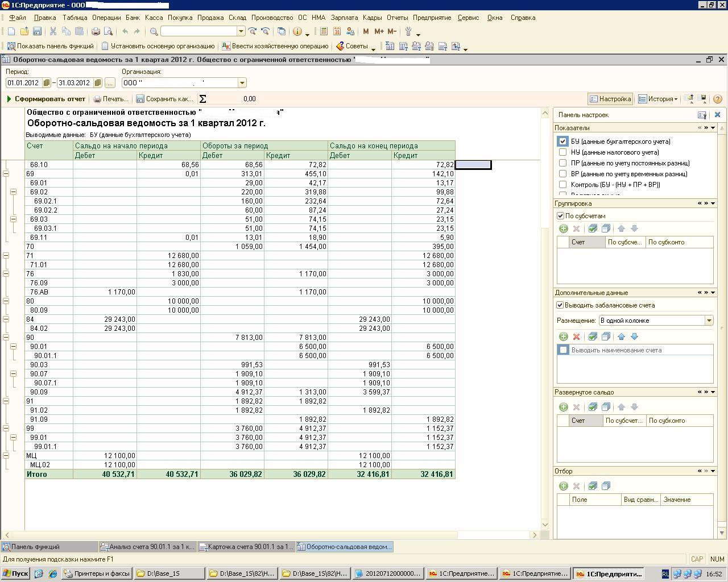Click the Ввести хозяйственную операцию button

tap(275, 46)
